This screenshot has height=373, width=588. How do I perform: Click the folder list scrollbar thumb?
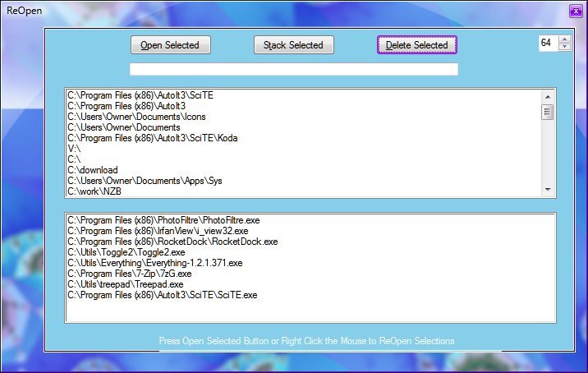tap(547, 113)
